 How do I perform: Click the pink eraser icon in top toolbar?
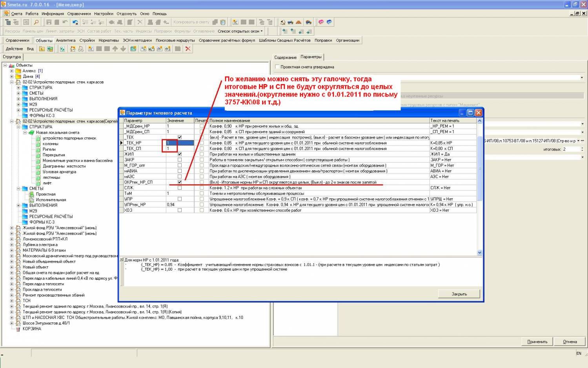pyautogui.click(x=321, y=22)
